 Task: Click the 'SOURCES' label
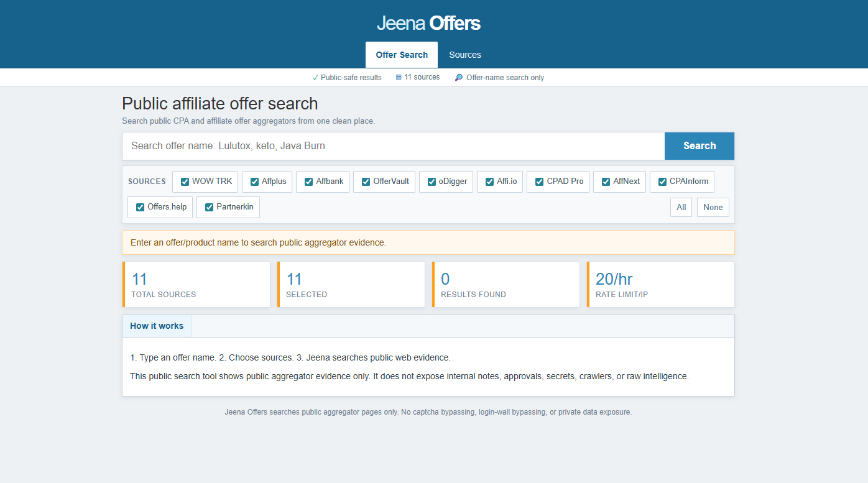pyautogui.click(x=147, y=182)
